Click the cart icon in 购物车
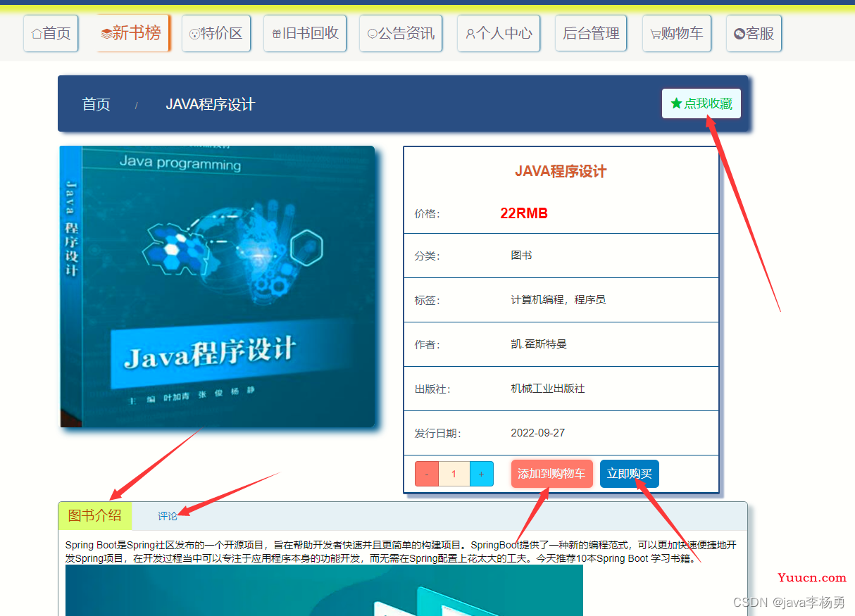Screen dimensions: 855x616 655,34
